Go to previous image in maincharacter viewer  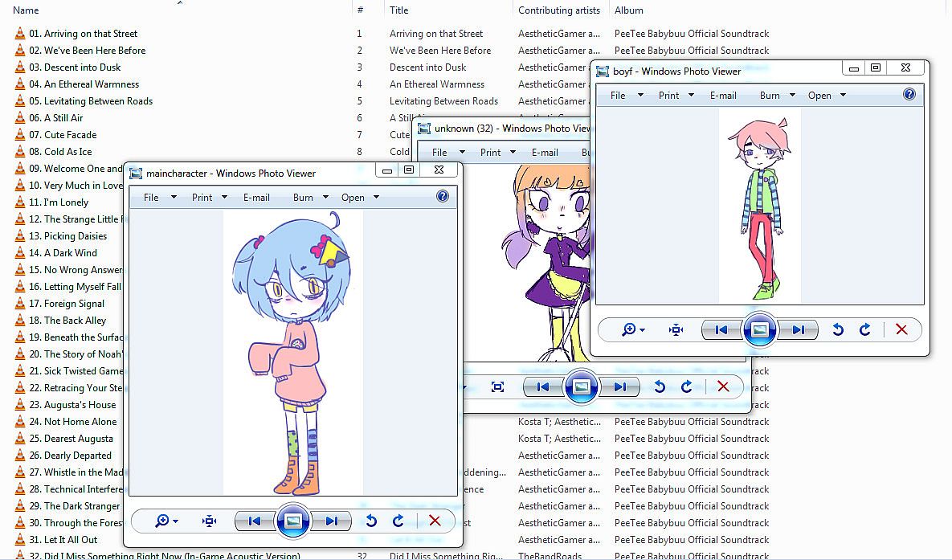click(255, 521)
